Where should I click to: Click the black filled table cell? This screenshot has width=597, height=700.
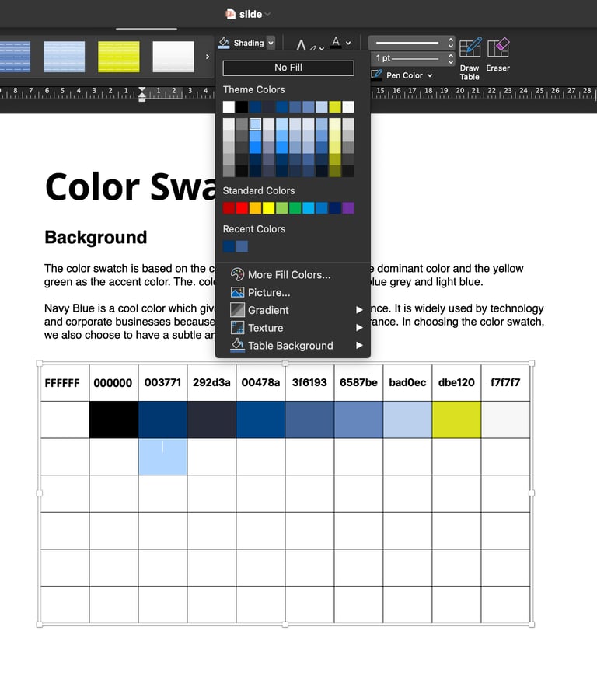113,420
